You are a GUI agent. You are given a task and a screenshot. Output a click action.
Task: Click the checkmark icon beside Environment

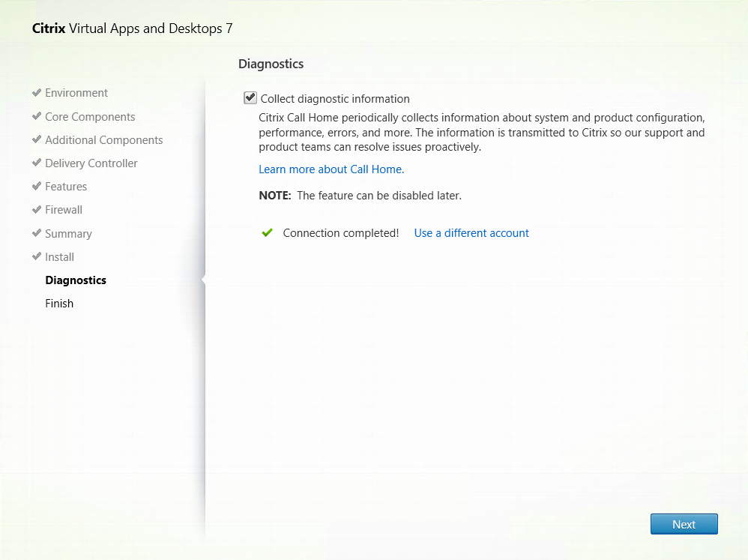36,93
